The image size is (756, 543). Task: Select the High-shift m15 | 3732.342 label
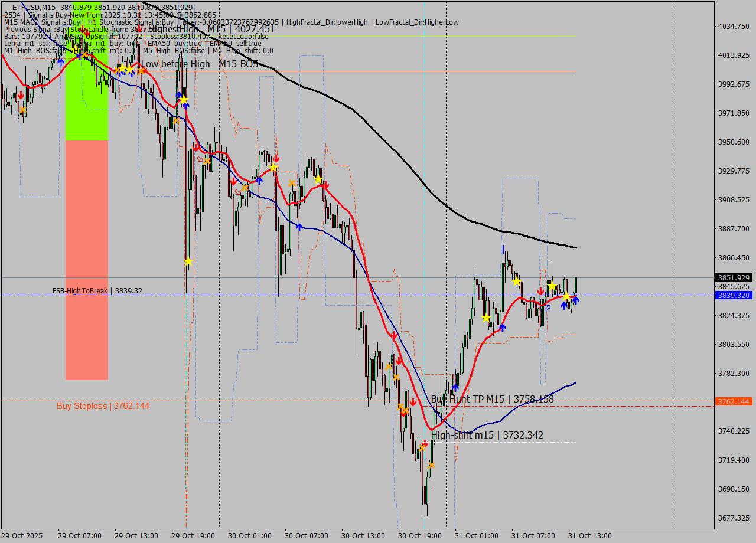tap(487, 436)
